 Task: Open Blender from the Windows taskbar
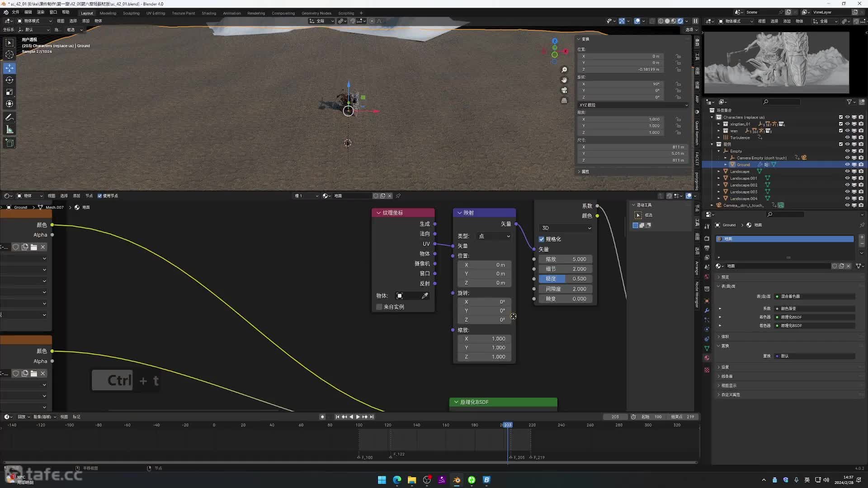[x=457, y=480]
